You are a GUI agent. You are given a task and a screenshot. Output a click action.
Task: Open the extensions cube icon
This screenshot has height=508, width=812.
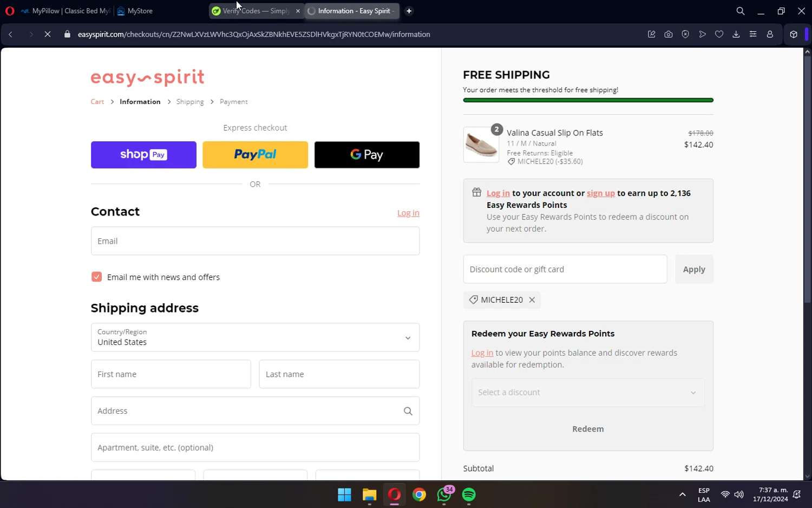(794, 34)
